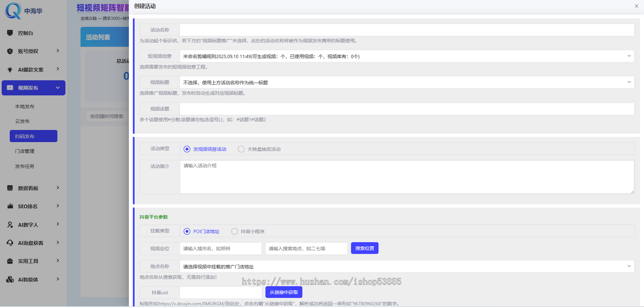The image size is (644, 307).
Task: Focus the 活动名称 input field
Action: (407, 30)
